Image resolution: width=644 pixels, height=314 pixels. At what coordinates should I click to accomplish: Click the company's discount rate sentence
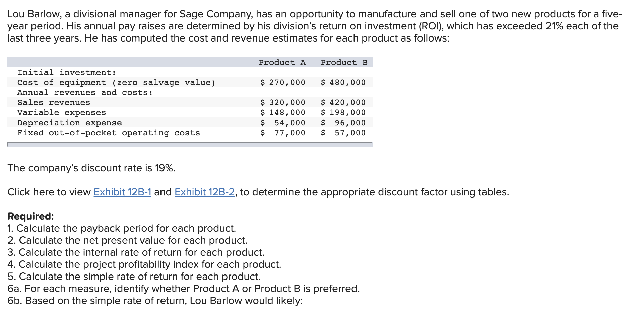click(x=91, y=168)
